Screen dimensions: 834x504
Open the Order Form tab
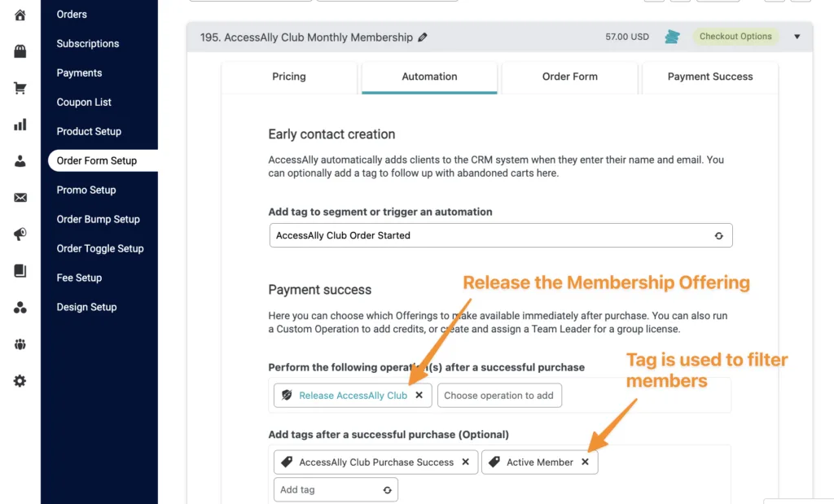point(570,77)
